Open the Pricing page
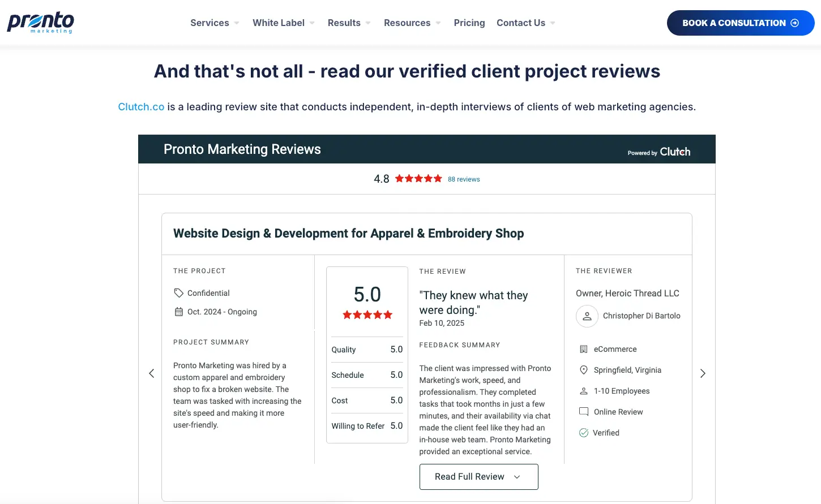The height and width of the screenshot is (504, 821). 469,23
